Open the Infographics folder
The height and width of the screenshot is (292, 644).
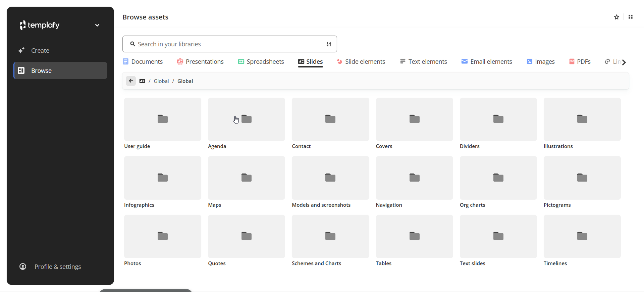[x=163, y=182]
